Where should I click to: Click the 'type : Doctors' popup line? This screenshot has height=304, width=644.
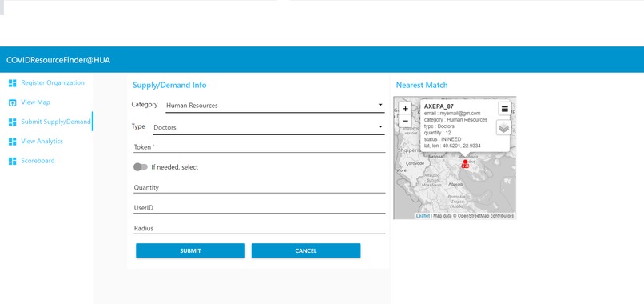[x=439, y=126]
